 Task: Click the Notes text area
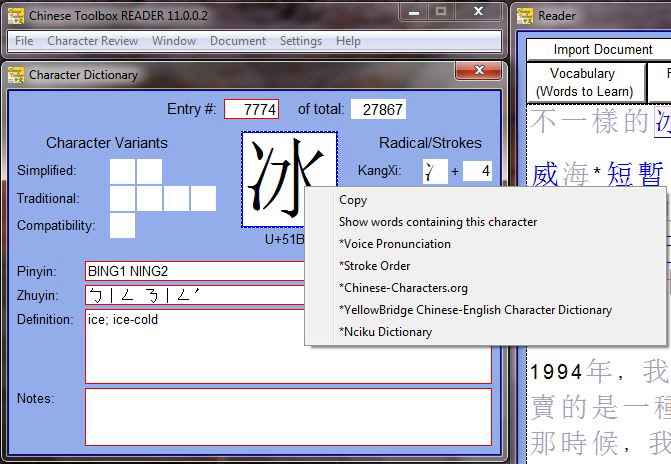[x=288, y=417]
